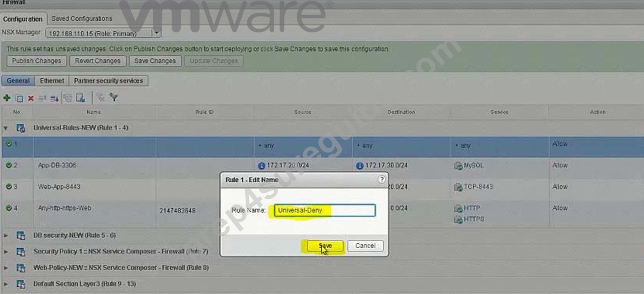
Task: Toggle the enabled status of rule 2
Action: click(8, 165)
